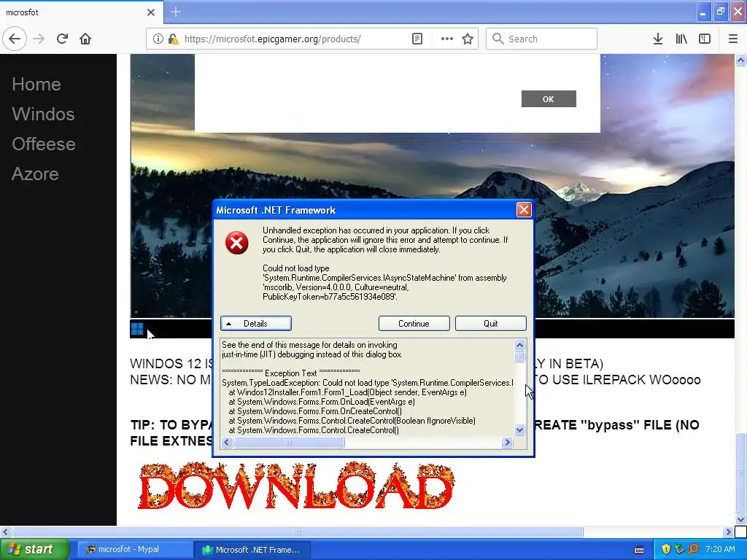
Task: Click the magnifier tray icon
Action: coord(693,550)
